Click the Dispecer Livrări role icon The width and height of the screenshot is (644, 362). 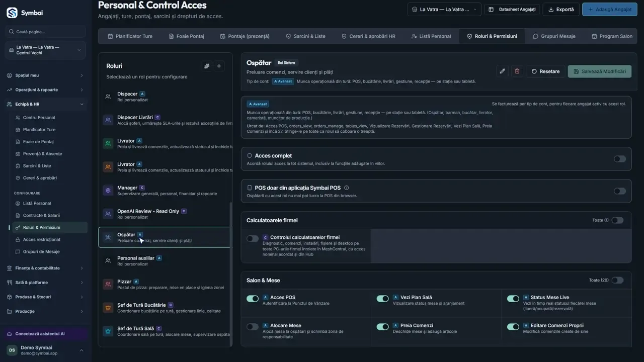click(x=108, y=120)
